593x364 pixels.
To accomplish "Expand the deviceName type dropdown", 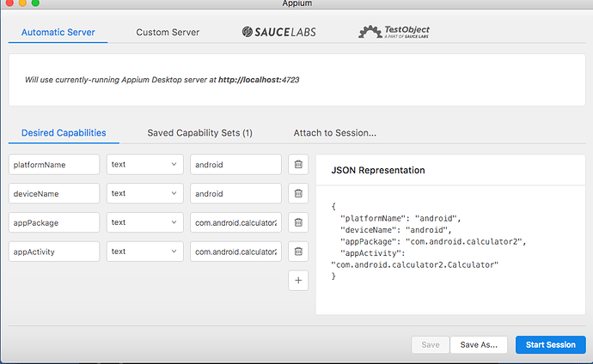I will pos(145,193).
